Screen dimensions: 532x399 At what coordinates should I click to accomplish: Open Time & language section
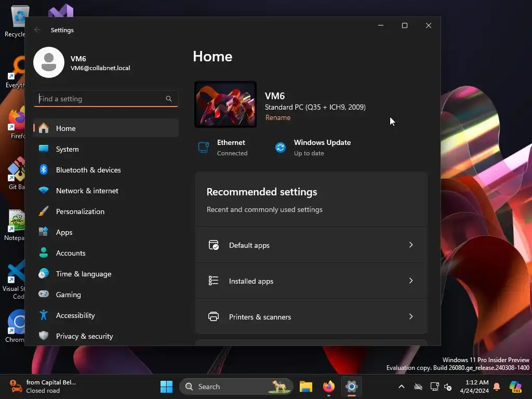pos(106,273)
